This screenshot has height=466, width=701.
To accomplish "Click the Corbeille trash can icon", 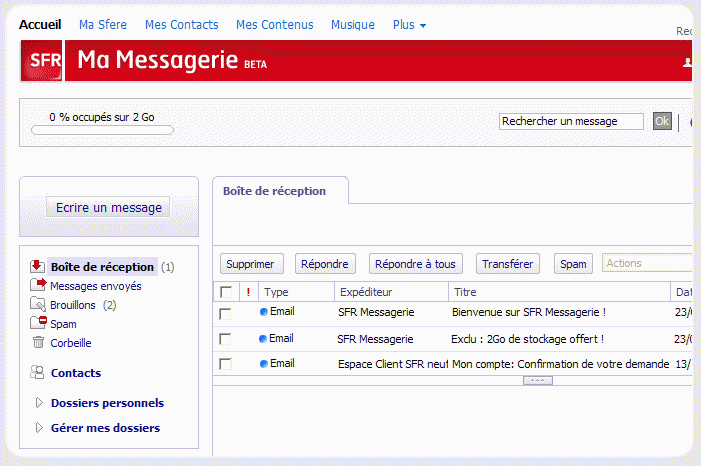I will pos(38,342).
